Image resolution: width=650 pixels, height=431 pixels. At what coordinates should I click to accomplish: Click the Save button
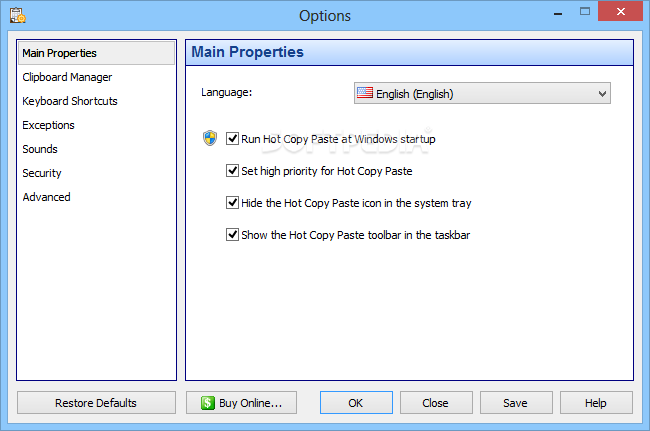pos(516,403)
